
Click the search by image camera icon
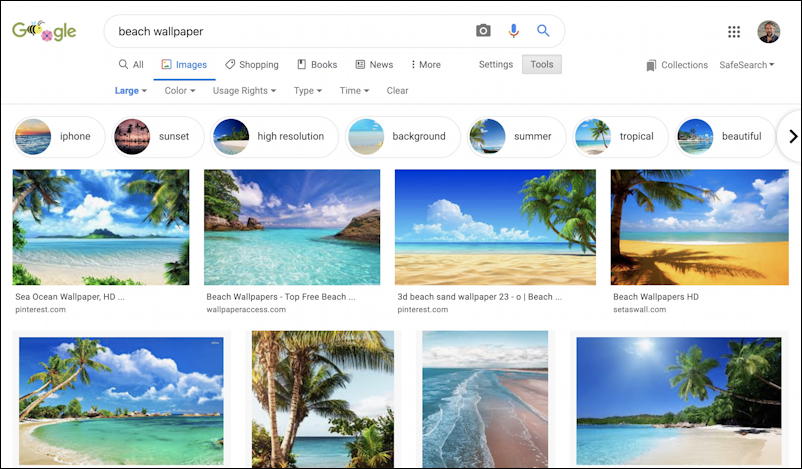(x=483, y=31)
